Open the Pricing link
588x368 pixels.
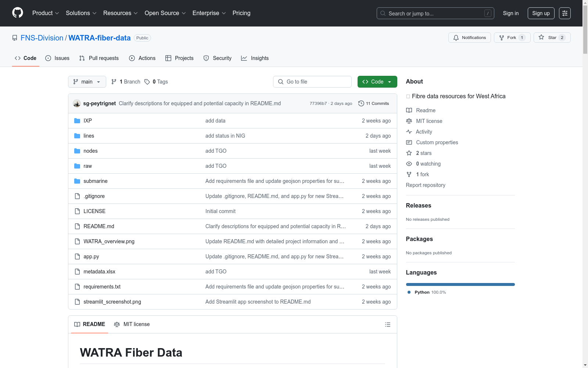point(241,13)
